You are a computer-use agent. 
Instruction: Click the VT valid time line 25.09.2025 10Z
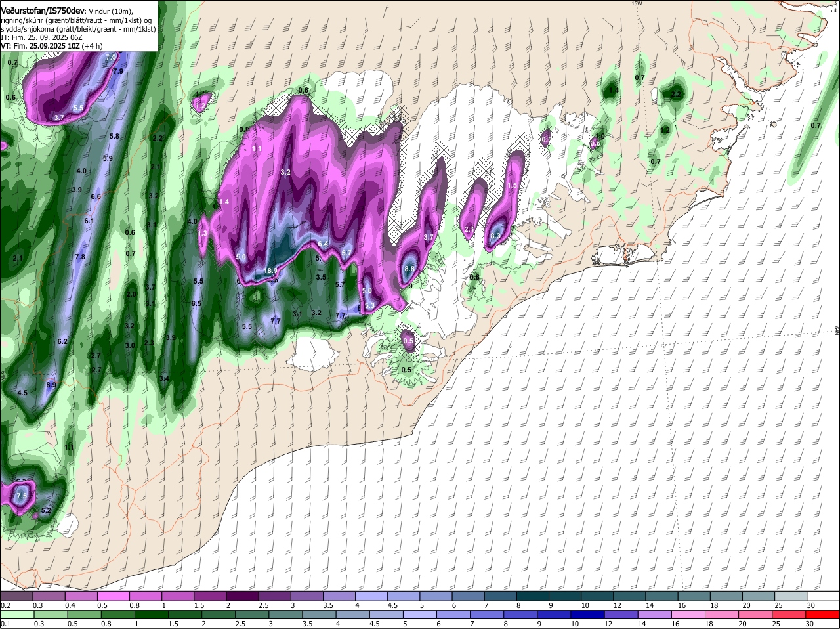click(51, 46)
